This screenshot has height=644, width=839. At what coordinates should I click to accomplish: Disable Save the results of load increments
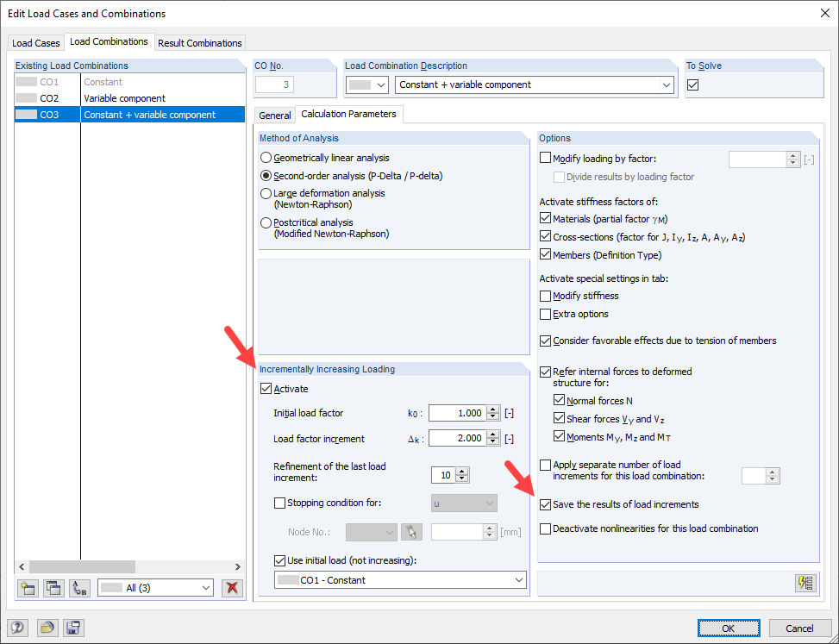[545, 504]
